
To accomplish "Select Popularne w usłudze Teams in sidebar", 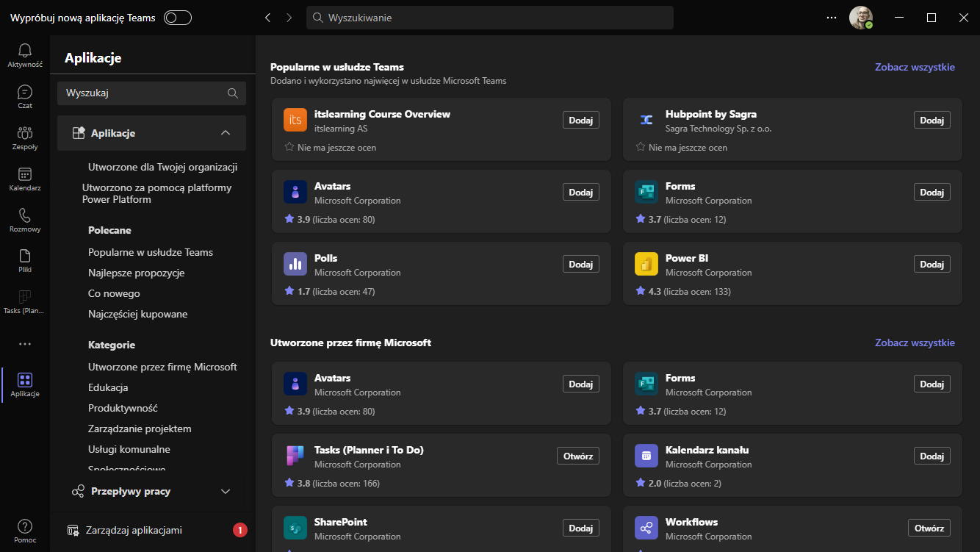I will 151,252.
